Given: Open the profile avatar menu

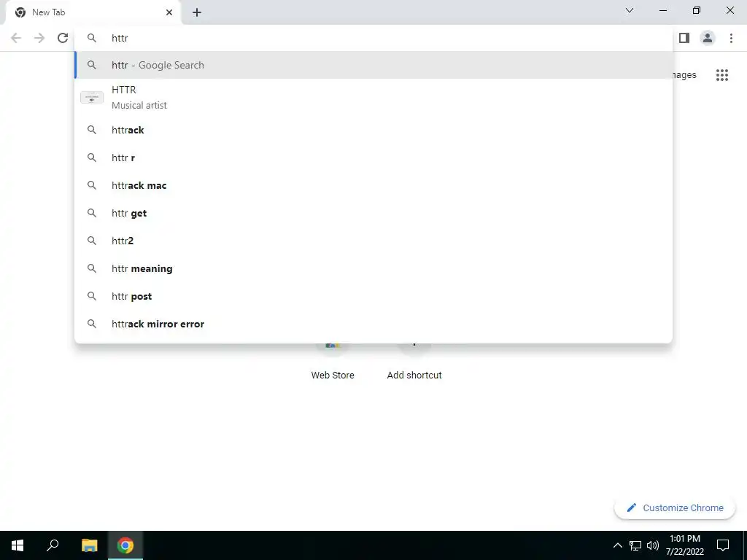Looking at the screenshot, I should pyautogui.click(x=708, y=38).
